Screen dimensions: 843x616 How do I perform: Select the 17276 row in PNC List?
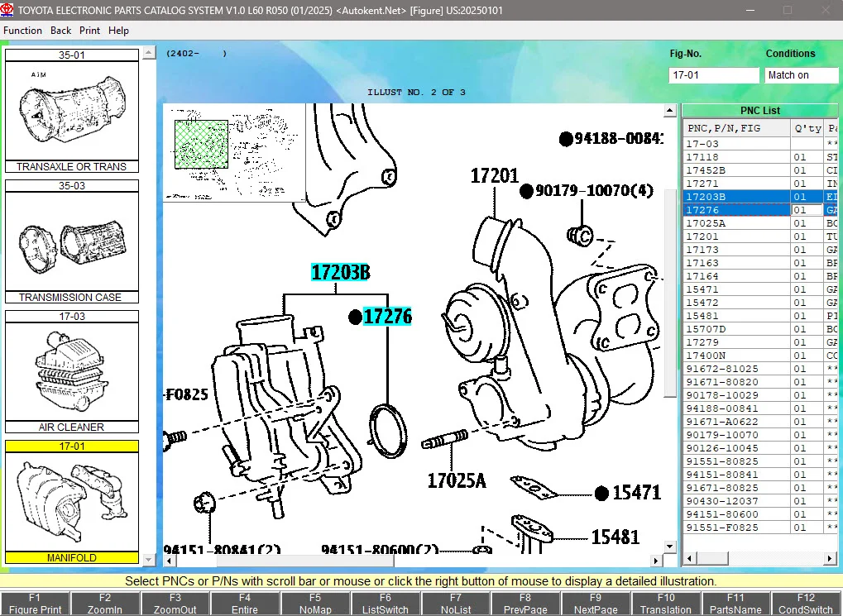click(x=760, y=210)
